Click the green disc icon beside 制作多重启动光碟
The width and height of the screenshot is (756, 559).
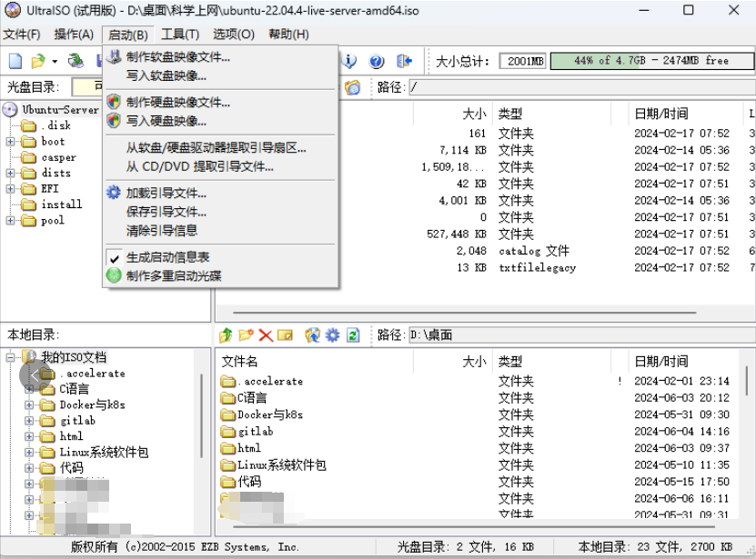pyautogui.click(x=114, y=275)
